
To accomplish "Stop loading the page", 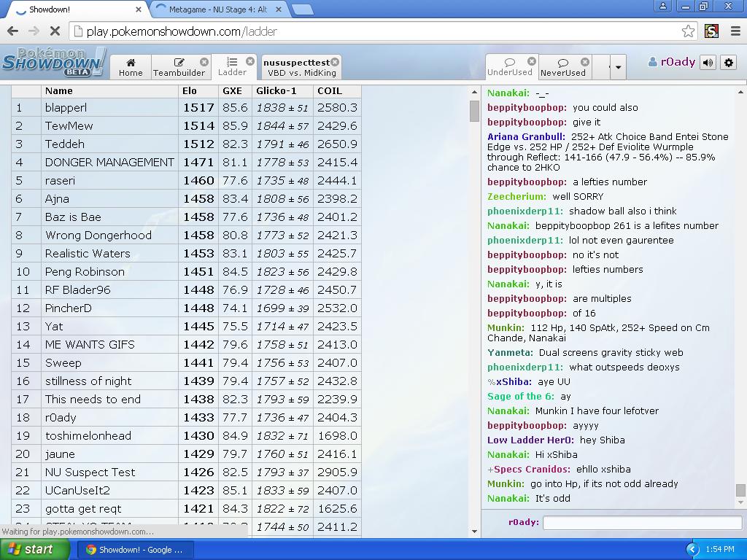I will click(x=55, y=31).
